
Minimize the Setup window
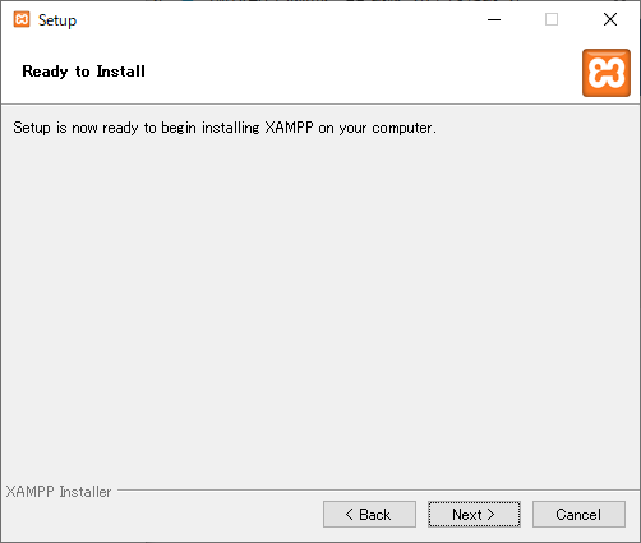[493, 19]
